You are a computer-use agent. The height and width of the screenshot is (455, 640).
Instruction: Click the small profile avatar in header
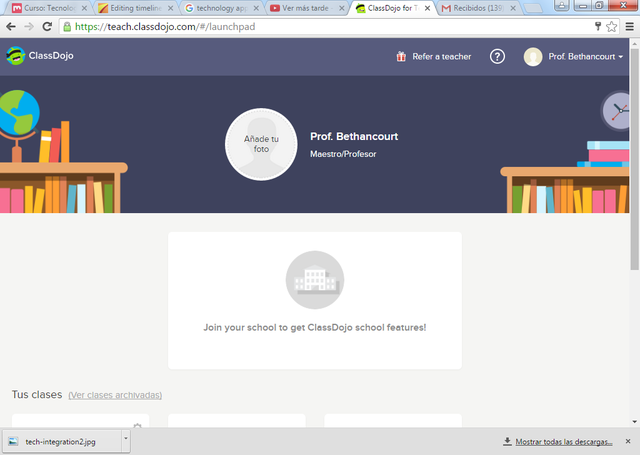point(533,57)
